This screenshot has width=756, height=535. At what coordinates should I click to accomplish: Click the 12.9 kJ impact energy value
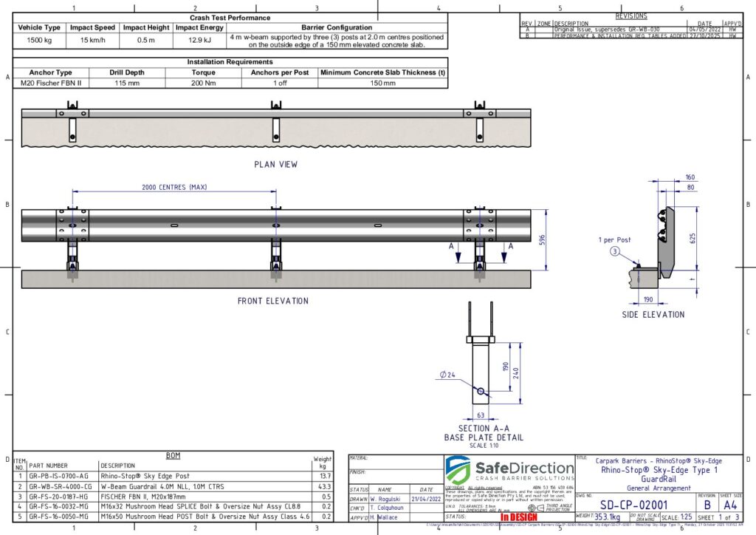[x=199, y=40]
